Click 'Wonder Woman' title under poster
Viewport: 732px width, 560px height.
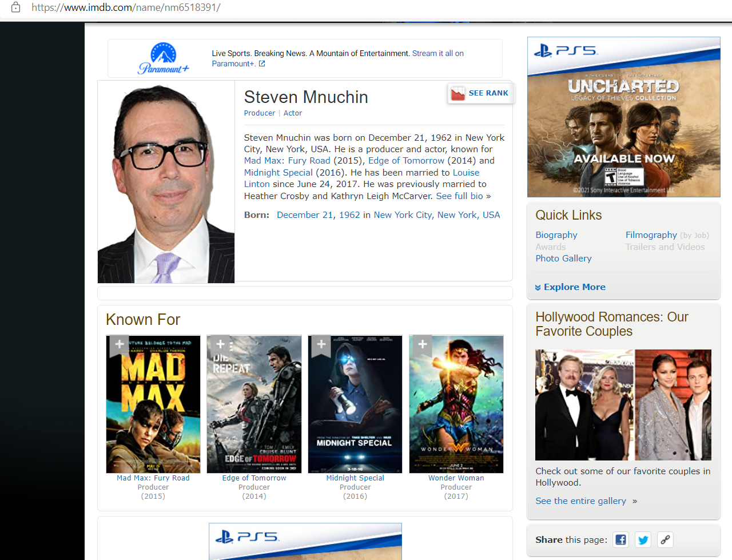click(456, 478)
